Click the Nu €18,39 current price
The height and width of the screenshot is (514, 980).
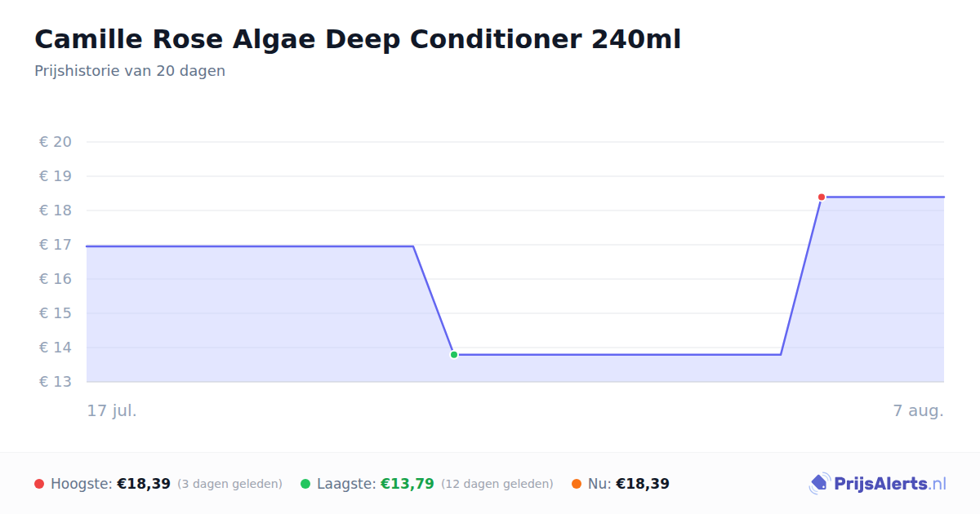pyautogui.click(x=643, y=484)
